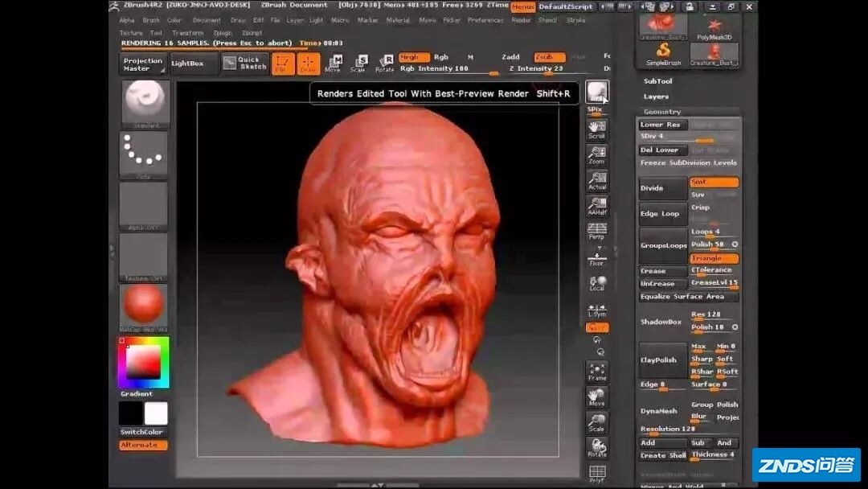
Task: Toggle Perspective view
Action: tap(596, 232)
